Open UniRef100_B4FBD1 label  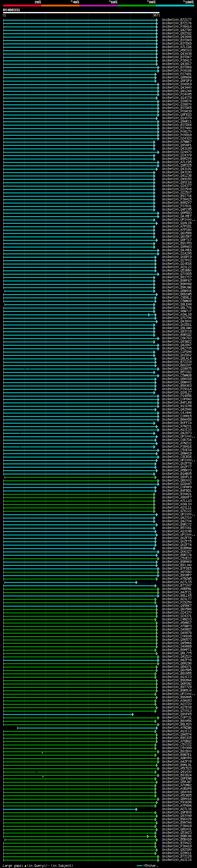pyautogui.click(x=177, y=491)
